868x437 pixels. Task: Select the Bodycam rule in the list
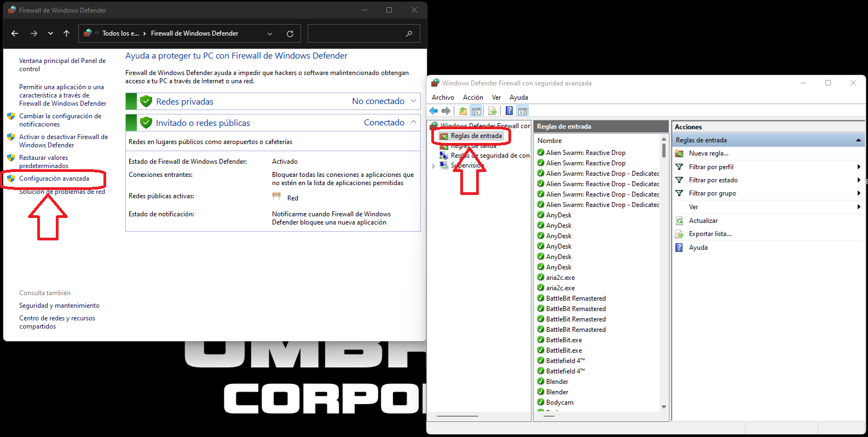[x=560, y=403]
